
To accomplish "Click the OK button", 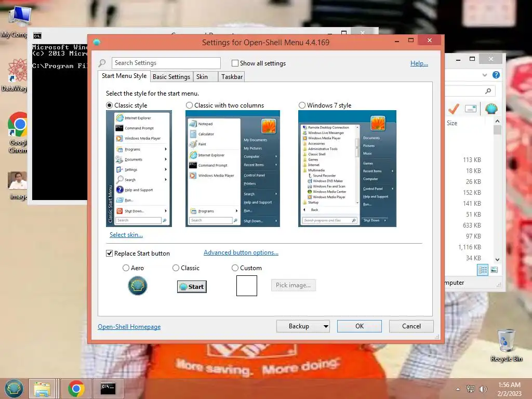I will coord(360,326).
